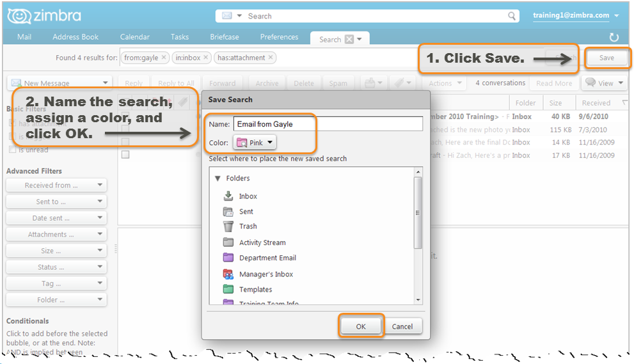Click the Zimbra logo

44,16
